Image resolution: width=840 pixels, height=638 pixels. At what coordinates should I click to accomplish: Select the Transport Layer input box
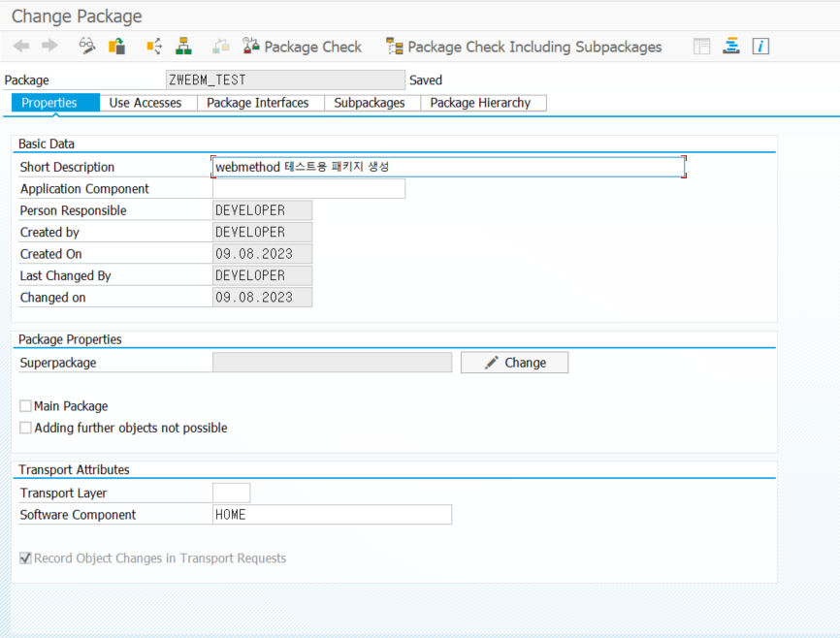point(231,494)
